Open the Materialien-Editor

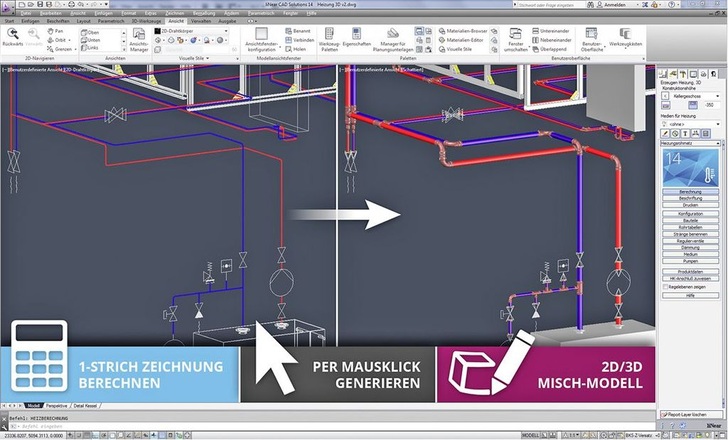pos(461,40)
